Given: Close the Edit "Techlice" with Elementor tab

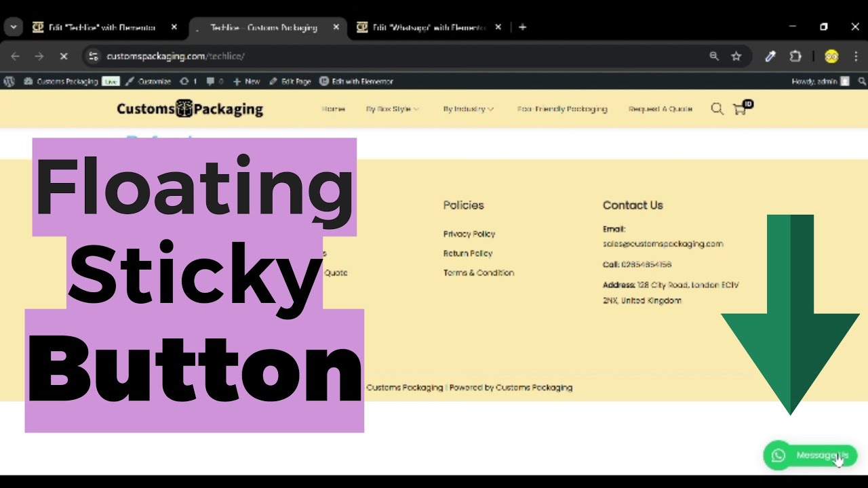Looking at the screenshot, I should pos(174,27).
